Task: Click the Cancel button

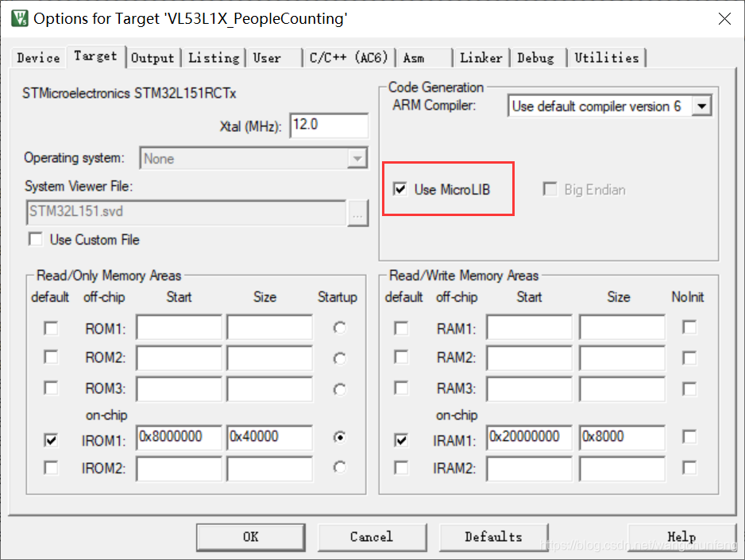Action: [372, 537]
